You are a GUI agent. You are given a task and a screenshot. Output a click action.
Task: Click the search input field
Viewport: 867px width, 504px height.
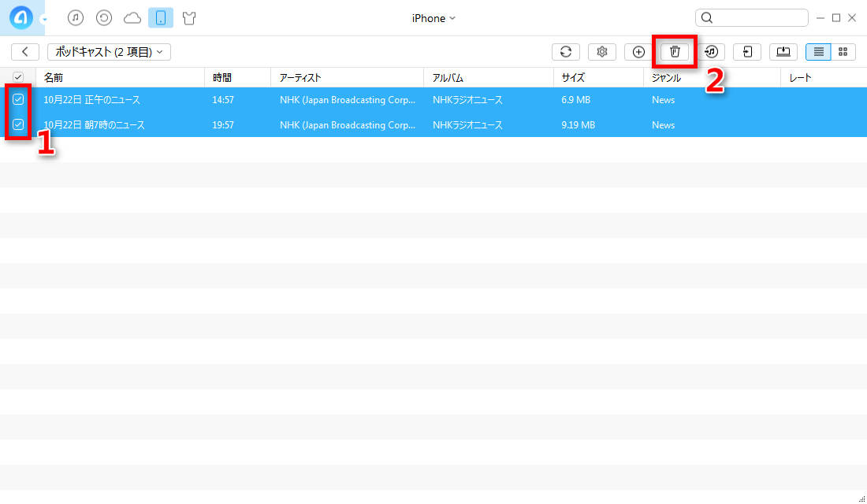click(751, 17)
